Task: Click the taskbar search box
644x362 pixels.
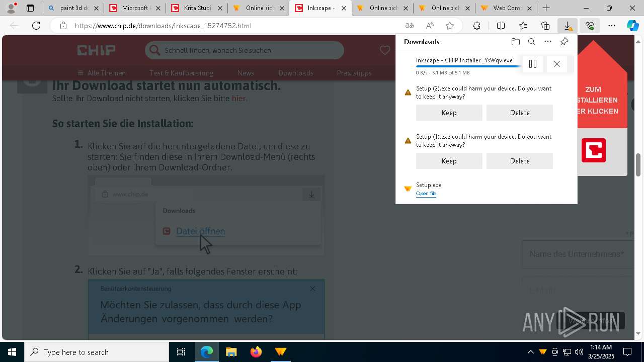Action: click(97, 352)
